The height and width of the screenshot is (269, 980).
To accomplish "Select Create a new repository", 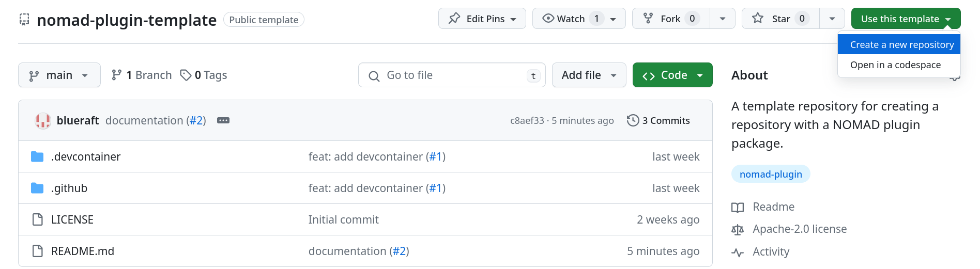I will [x=901, y=45].
